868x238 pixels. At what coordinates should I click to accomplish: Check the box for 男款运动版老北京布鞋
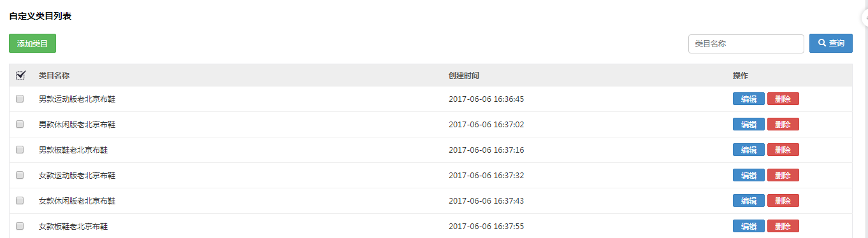20,99
